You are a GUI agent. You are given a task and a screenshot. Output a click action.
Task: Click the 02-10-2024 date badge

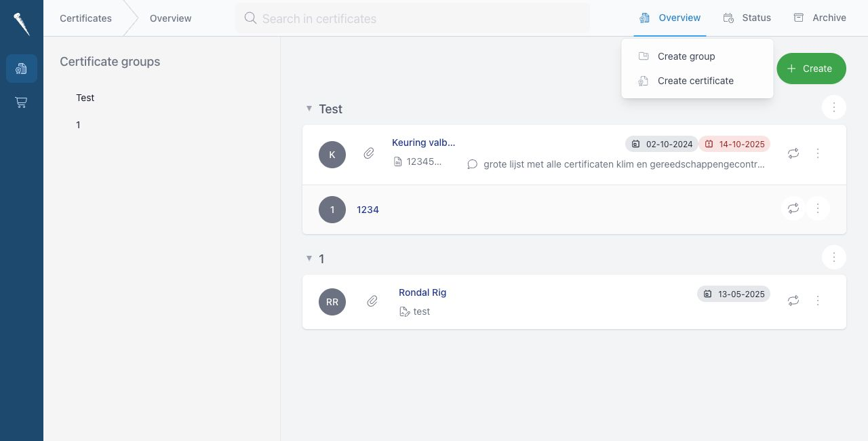coord(662,144)
